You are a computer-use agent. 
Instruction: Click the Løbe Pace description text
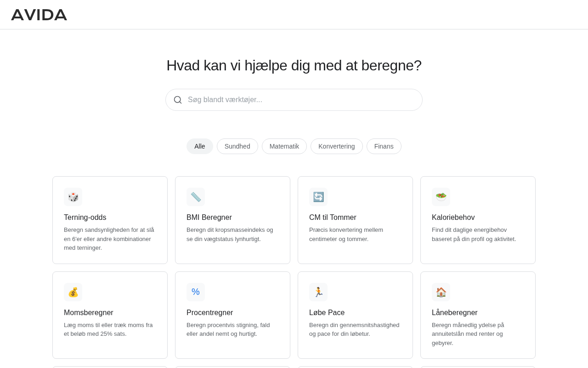coord(355,329)
